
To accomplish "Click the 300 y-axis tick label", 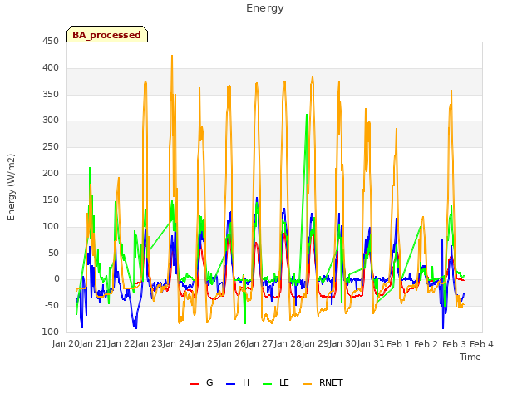I will click(51, 120).
